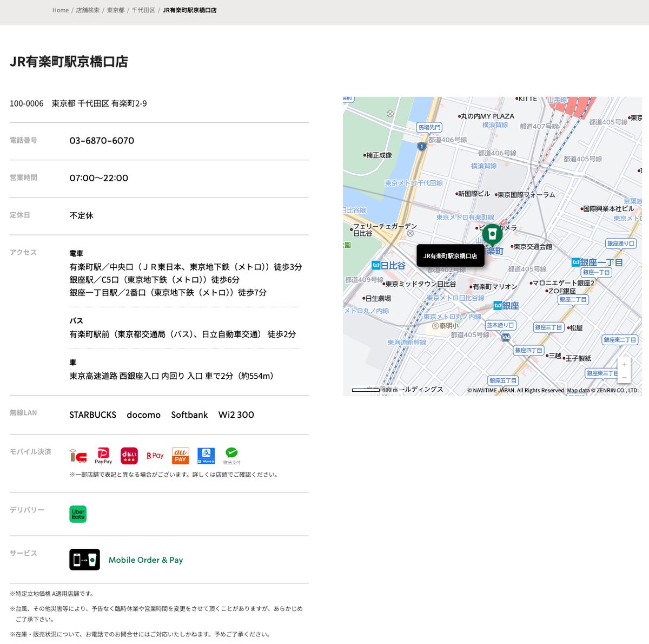Click the Softbank wireless LAN entry

(189, 415)
